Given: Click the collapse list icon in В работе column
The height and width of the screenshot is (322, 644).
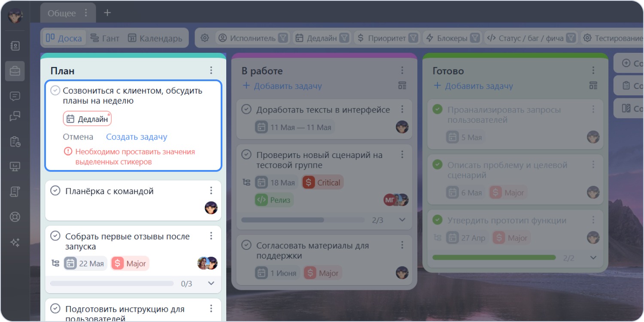Looking at the screenshot, I should 402,86.
